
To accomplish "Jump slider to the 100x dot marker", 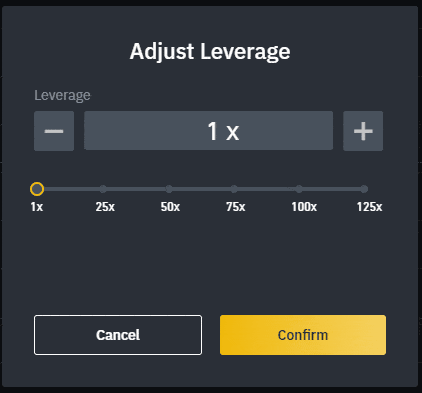I will pyautogui.click(x=299, y=189).
